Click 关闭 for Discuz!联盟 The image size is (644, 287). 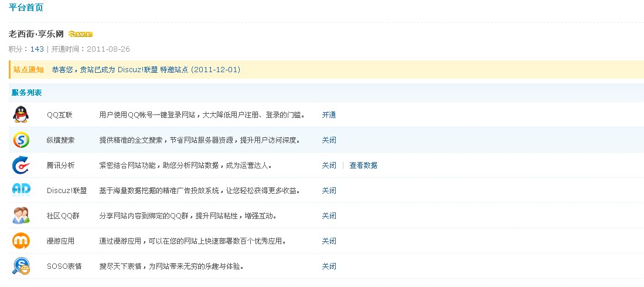click(x=329, y=190)
